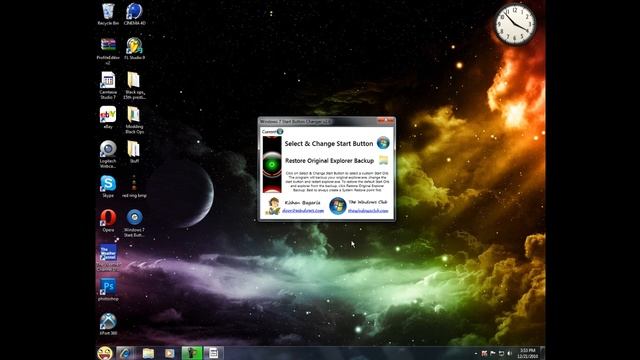Image resolution: width=640 pixels, height=360 pixels.
Task: Launch the Skype desktop shortcut
Action: coord(108,187)
